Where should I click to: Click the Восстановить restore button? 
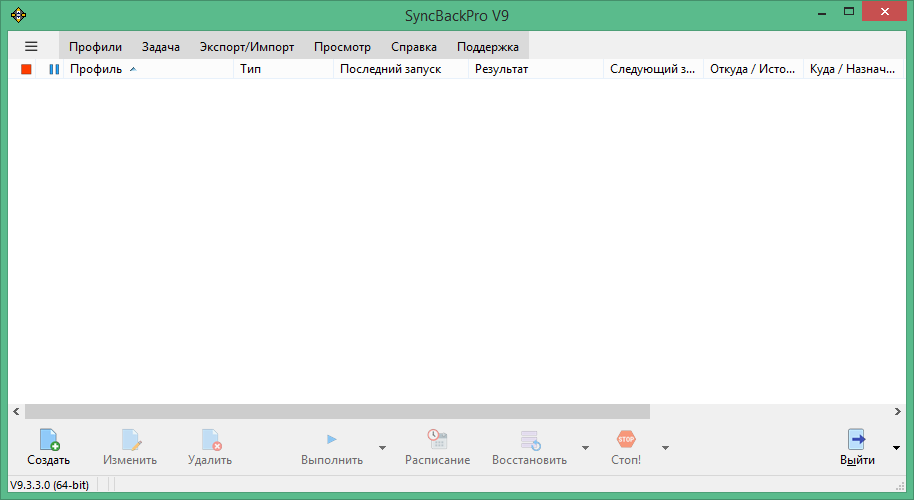[x=529, y=448]
